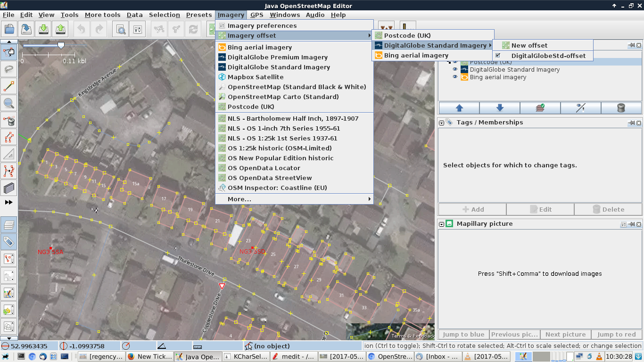
Task: Choose the Zoom magnifier tool in left toolbar
Action: [x=9, y=103]
